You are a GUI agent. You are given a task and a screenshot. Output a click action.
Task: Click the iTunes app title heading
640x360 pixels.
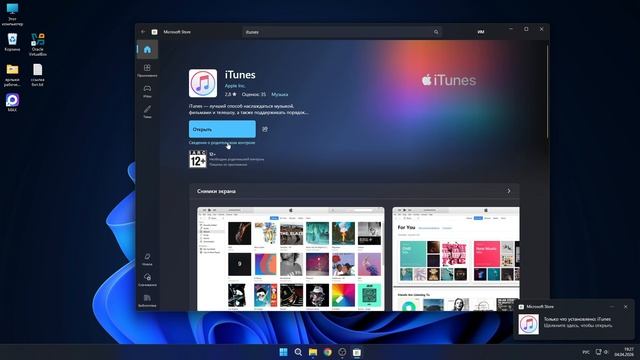[x=240, y=75]
